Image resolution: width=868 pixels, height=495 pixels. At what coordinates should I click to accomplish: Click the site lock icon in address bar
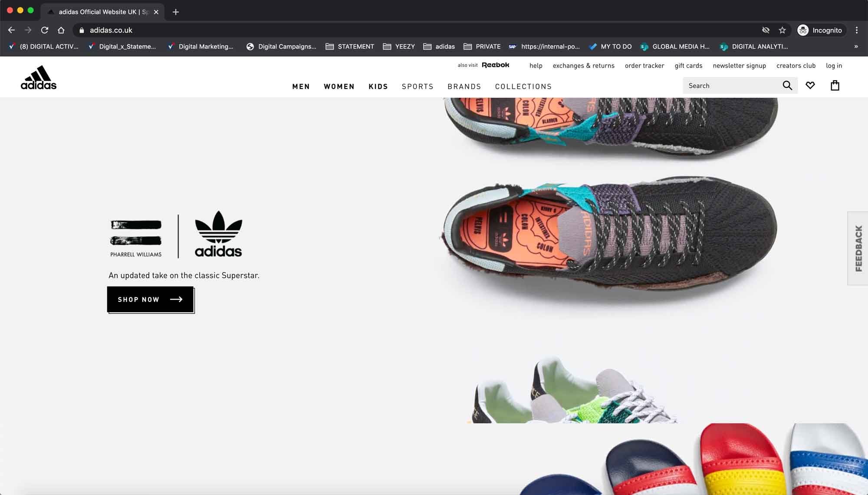(82, 30)
